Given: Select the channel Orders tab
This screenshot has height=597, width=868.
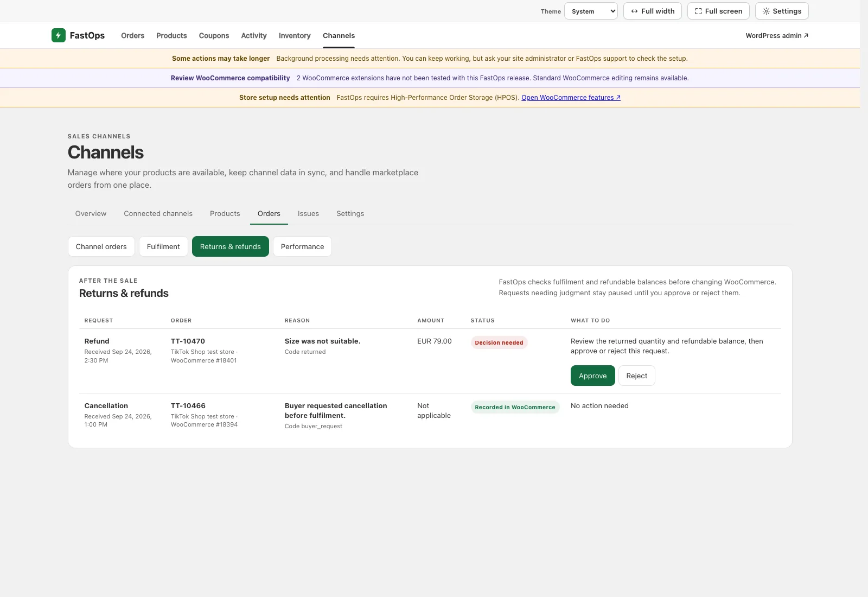Looking at the screenshot, I should click(x=269, y=214).
